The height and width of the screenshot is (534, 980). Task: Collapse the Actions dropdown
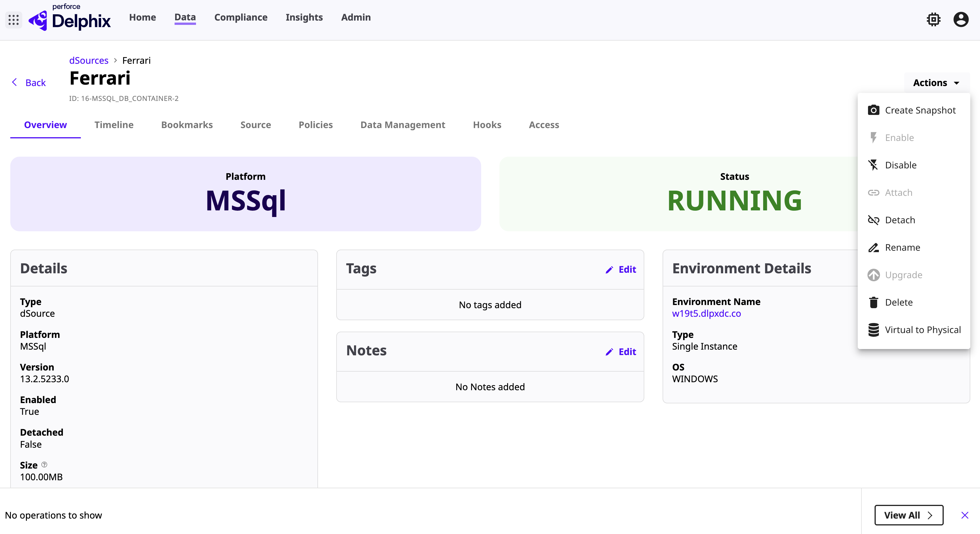click(936, 83)
